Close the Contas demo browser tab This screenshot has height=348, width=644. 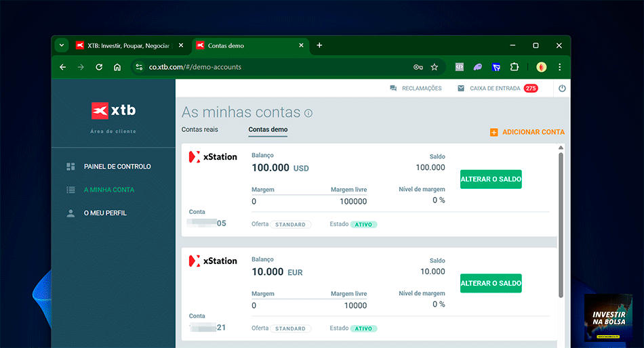301,45
